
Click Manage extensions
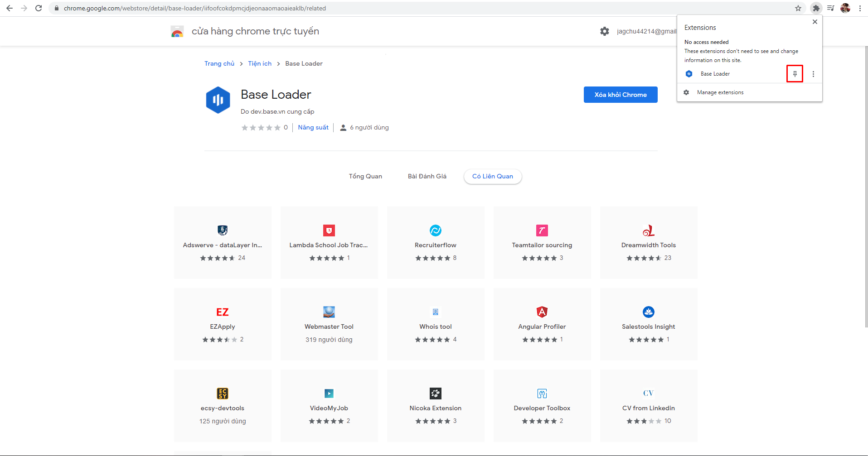click(x=720, y=92)
